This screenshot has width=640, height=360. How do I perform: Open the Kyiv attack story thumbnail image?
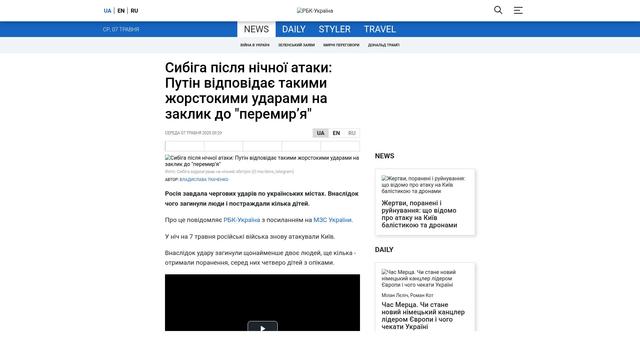425,184
